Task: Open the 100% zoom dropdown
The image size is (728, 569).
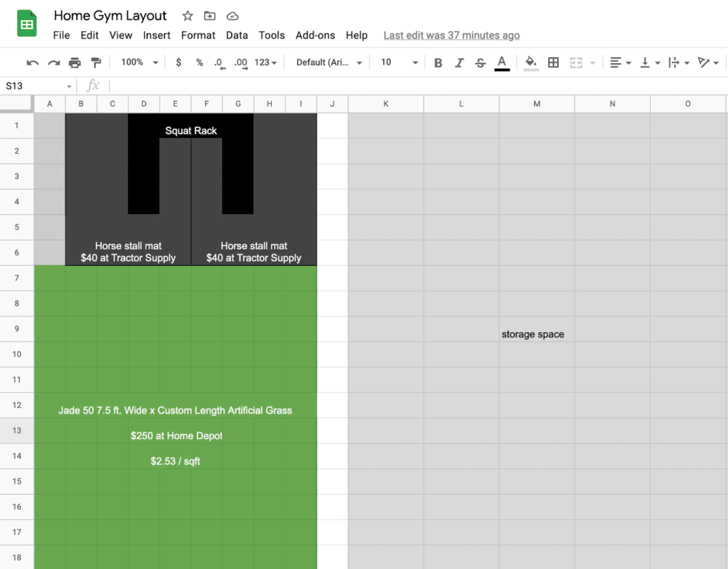Action: (x=139, y=63)
